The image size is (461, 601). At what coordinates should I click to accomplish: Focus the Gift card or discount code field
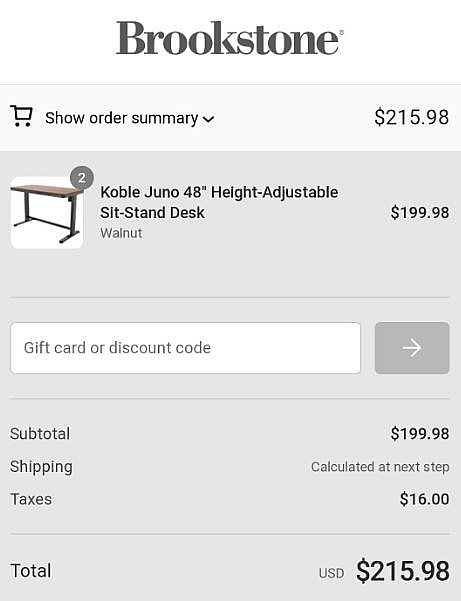[x=185, y=348]
